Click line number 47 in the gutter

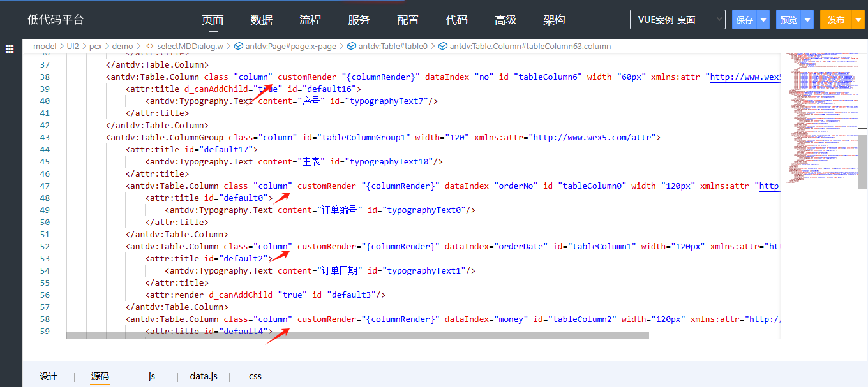45,186
